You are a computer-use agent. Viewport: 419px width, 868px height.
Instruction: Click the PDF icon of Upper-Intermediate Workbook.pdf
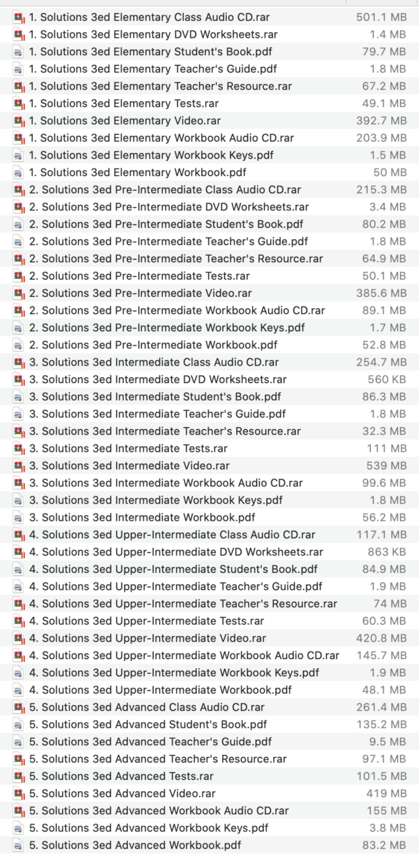tap(18, 690)
